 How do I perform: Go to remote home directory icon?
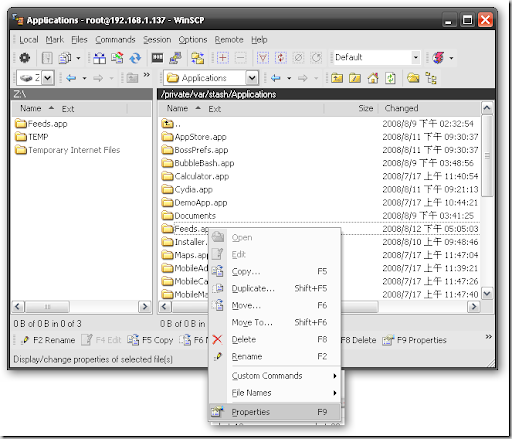(373, 78)
